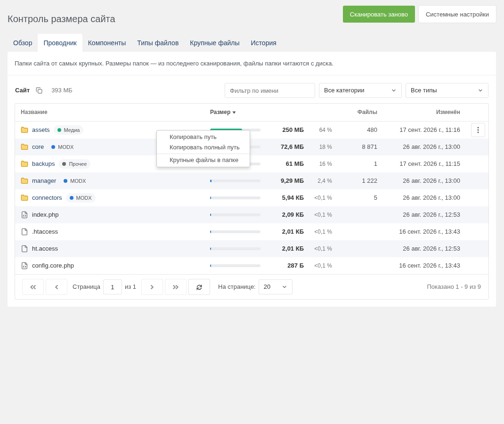Open the backups folder link
504x424 pixels.
click(43, 164)
